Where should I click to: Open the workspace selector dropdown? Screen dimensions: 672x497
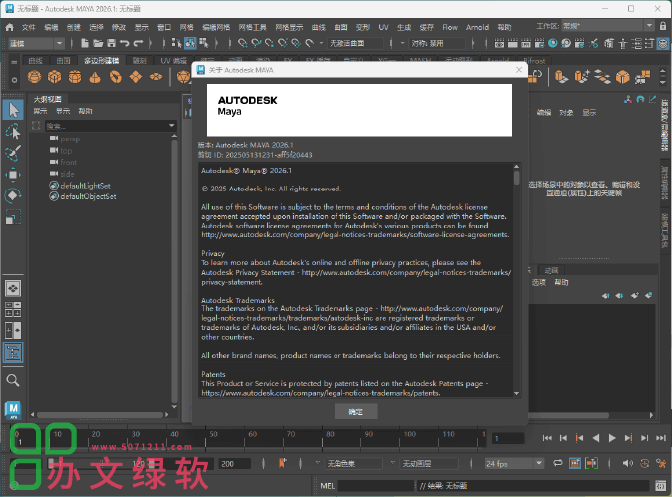tap(608, 26)
